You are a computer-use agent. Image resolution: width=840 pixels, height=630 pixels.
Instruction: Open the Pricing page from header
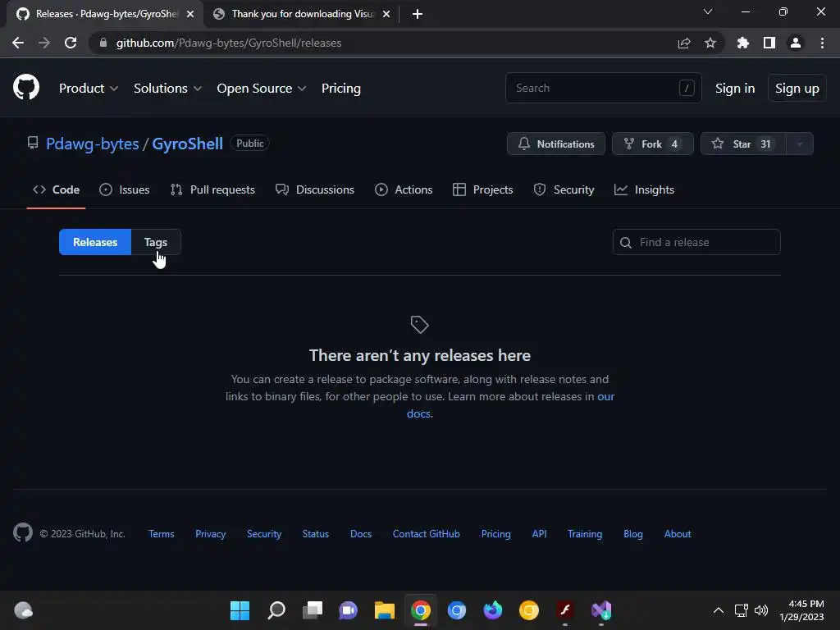pyautogui.click(x=340, y=89)
